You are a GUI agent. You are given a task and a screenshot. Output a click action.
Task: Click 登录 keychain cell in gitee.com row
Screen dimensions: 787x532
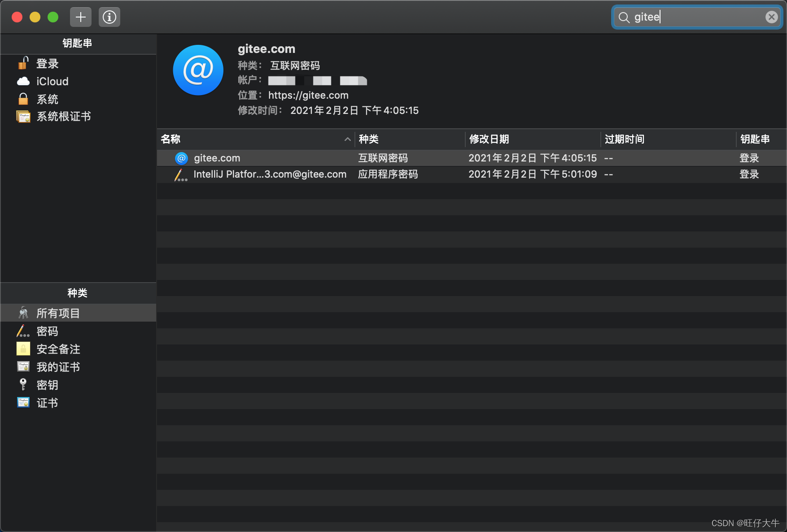749,158
